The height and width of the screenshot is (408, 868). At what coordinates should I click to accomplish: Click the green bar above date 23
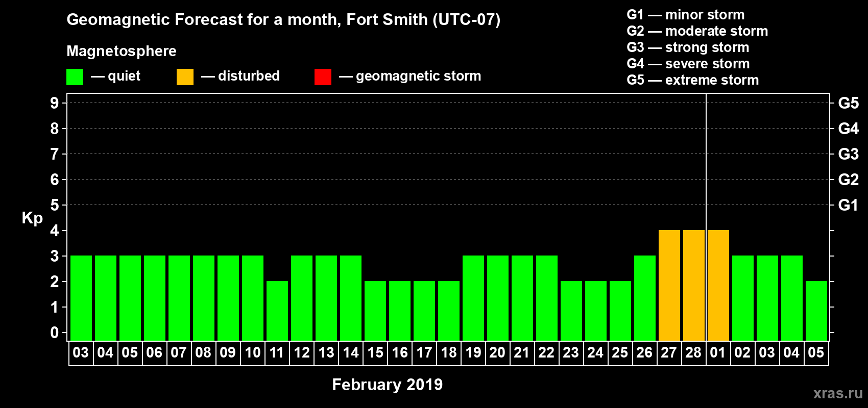point(571,311)
